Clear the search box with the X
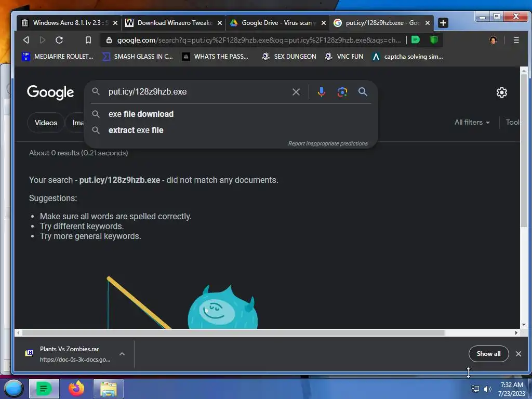The width and height of the screenshot is (532, 399). coord(296,92)
